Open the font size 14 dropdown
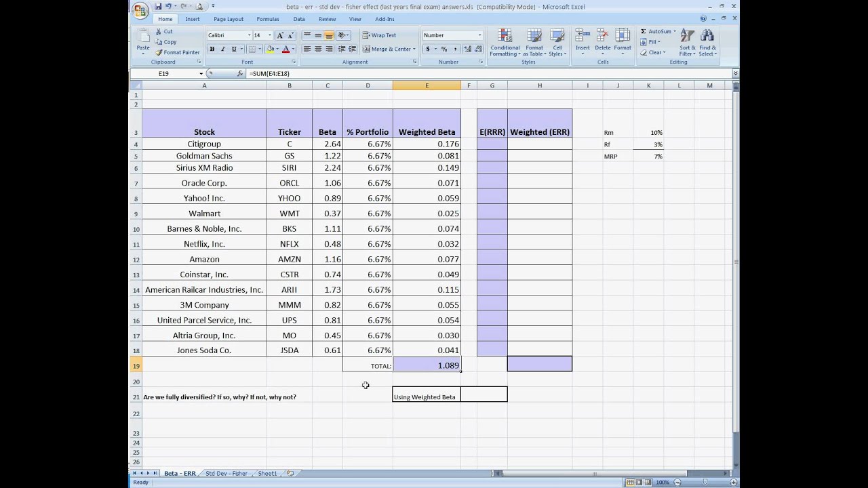 point(270,35)
